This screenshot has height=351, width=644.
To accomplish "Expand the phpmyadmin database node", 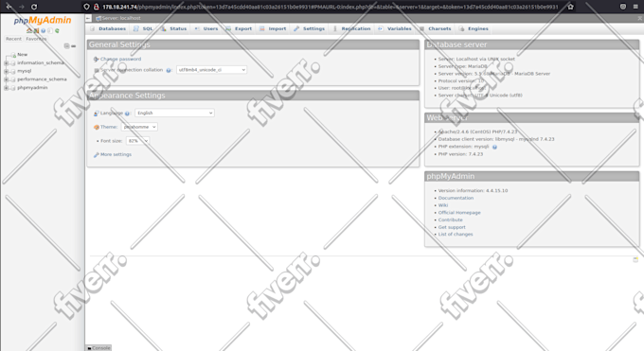I will (x=7, y=87).
